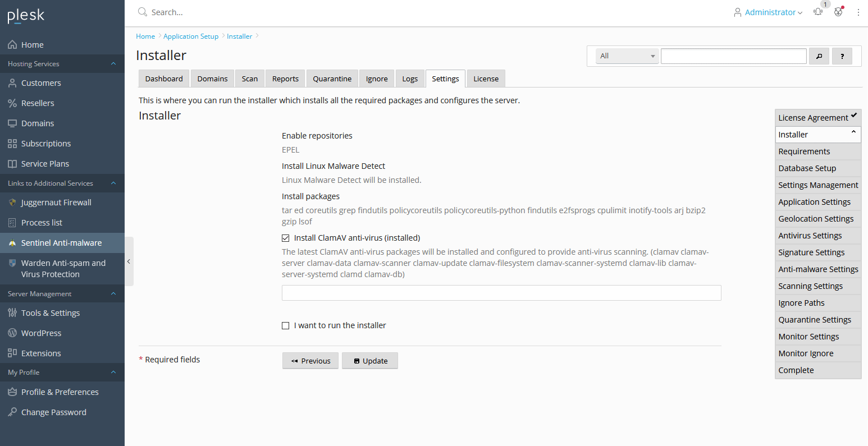This screenshot has width=868, height=446.
Task: Follow the Application Setup breadcrumb link
Action: click(x=191, y=36)
